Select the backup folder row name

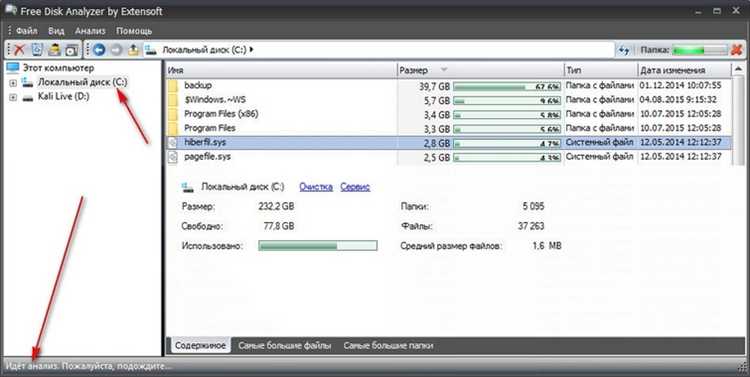[x=198, y=85]
